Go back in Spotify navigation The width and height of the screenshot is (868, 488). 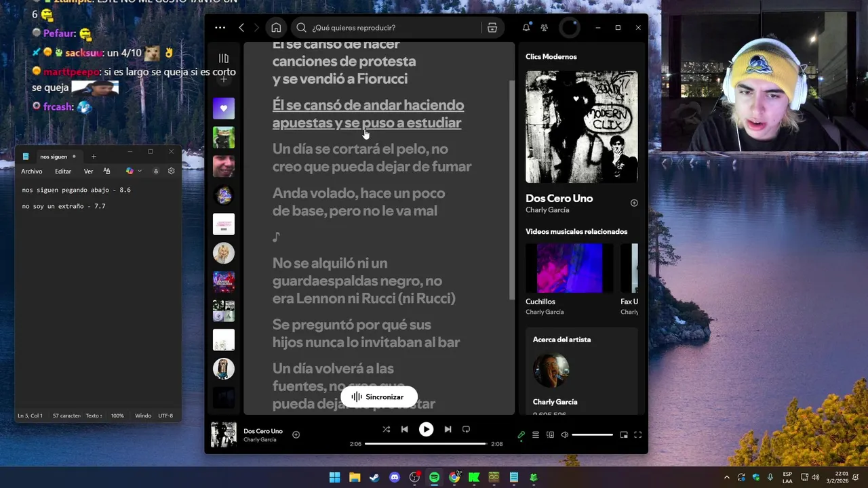click(241, 28)
